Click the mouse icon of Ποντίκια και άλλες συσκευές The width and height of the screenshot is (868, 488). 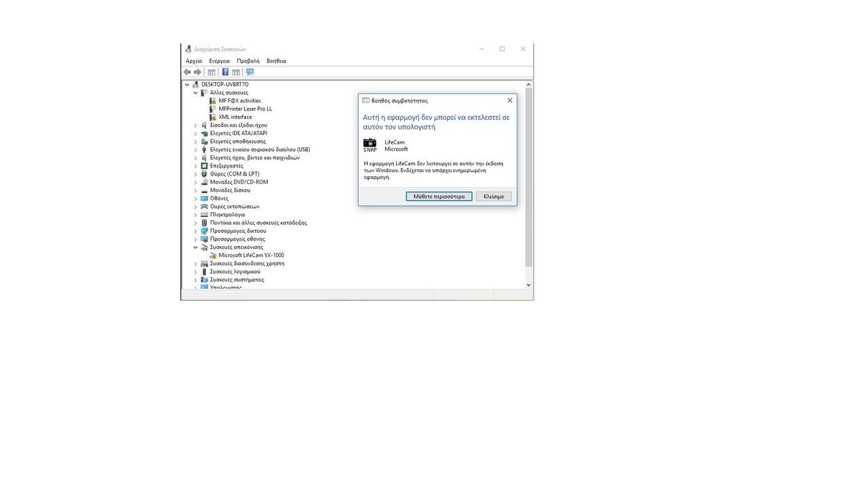pos(204,223)
